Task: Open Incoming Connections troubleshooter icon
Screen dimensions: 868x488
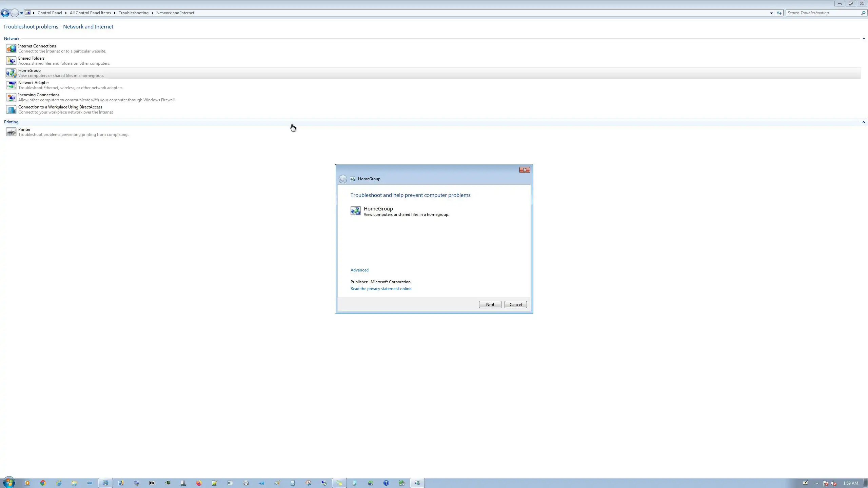Action: [11, 97]
